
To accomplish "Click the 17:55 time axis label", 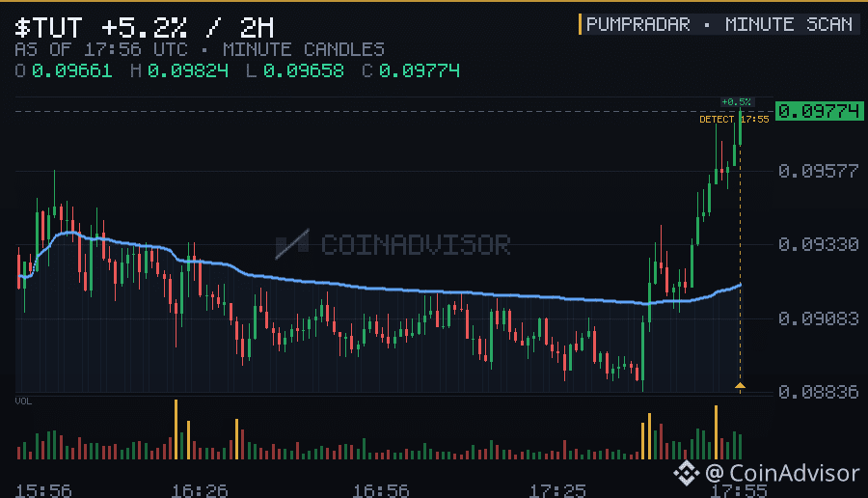I will [x=739, y=491].
